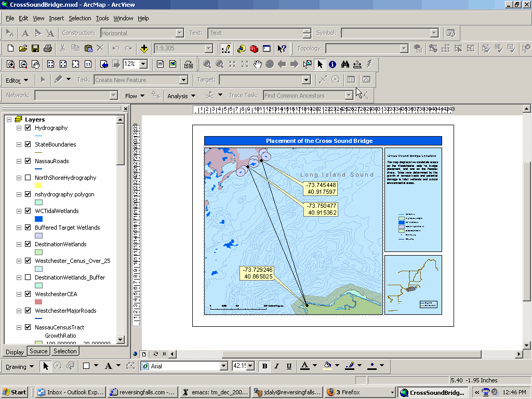Click the layout Zoom In tool
This screenshot has width=532, height=399.
11,64
